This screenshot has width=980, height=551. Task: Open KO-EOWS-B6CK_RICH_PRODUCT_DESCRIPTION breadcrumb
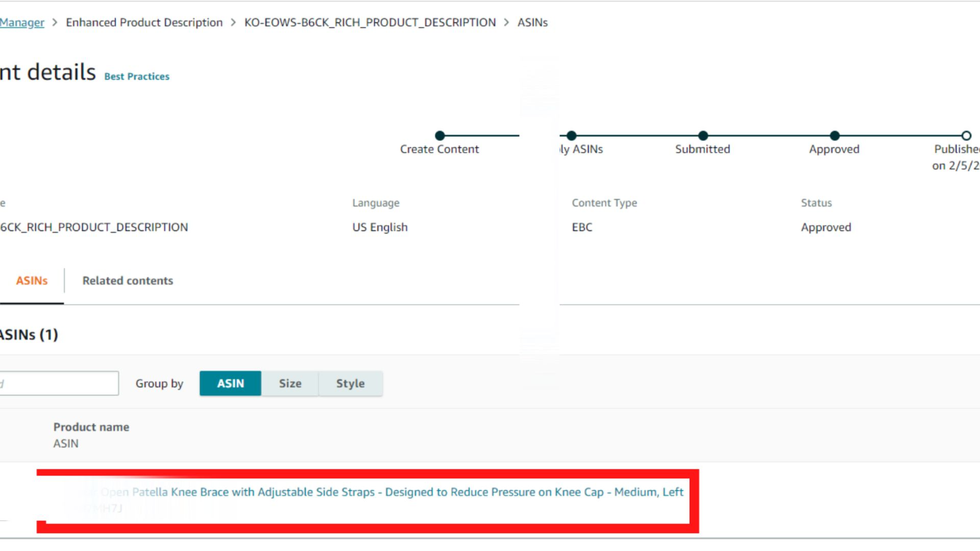(370, 22)
